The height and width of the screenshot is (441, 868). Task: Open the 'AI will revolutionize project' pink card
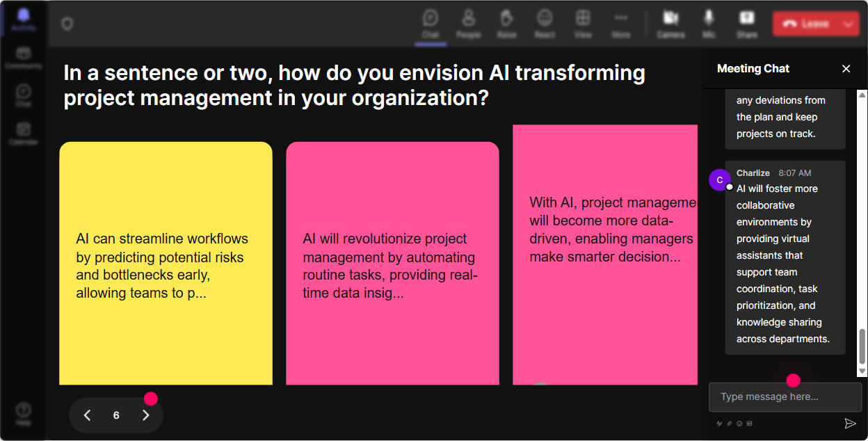392,263
